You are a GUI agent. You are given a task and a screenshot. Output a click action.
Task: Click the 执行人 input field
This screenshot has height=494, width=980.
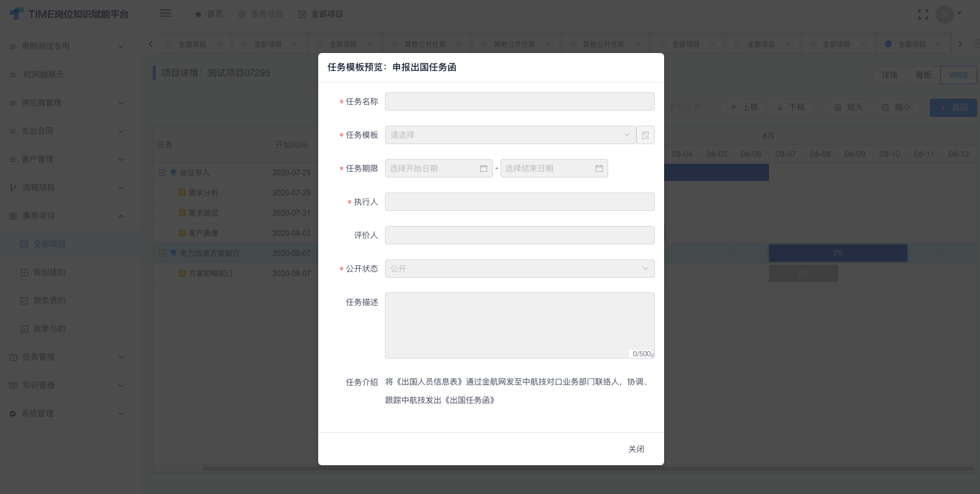pyautogui.click(x=519, y=202)
